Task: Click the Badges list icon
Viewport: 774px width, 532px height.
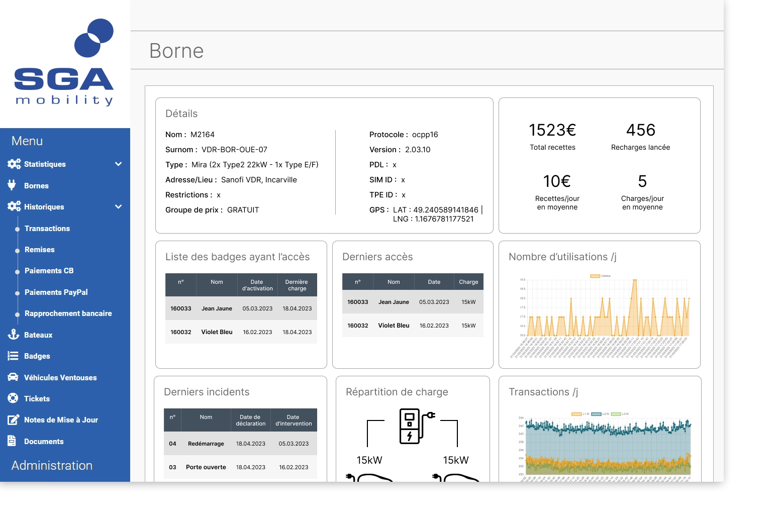Action: [13, 356]
